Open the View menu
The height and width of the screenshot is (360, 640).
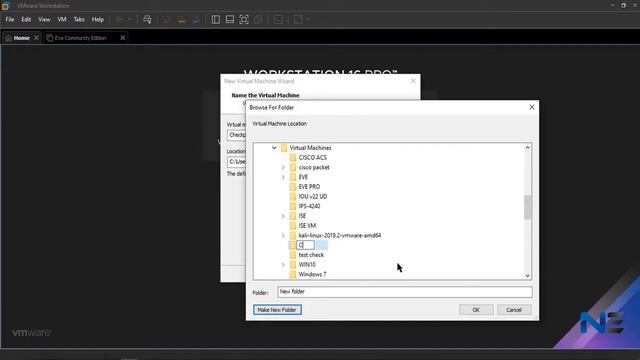[x=44, y=20]
